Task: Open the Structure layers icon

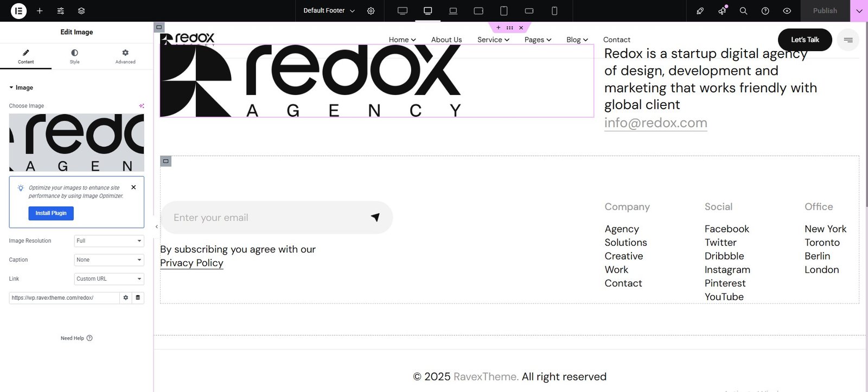Action: pyautogui.click(x=81, y=11)
